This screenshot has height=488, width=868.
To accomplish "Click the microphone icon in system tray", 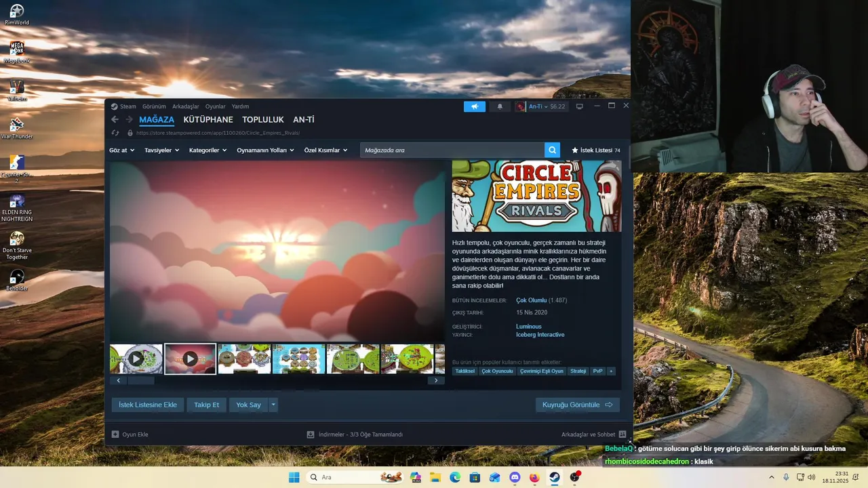I will click(x=786, y=477).
